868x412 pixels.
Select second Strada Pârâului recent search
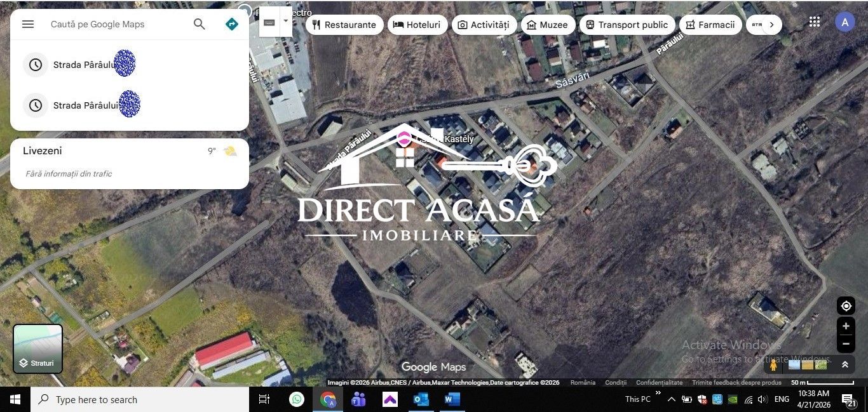coord(130,105)
